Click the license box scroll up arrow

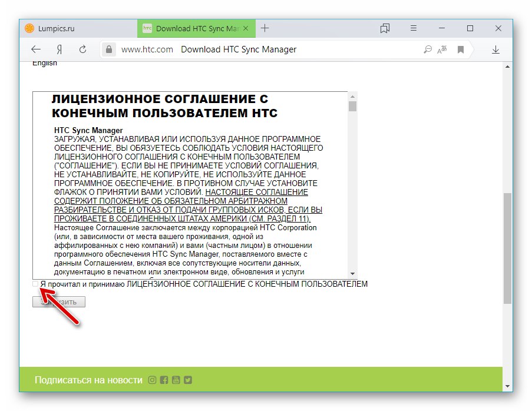click(x=352, y=97)
